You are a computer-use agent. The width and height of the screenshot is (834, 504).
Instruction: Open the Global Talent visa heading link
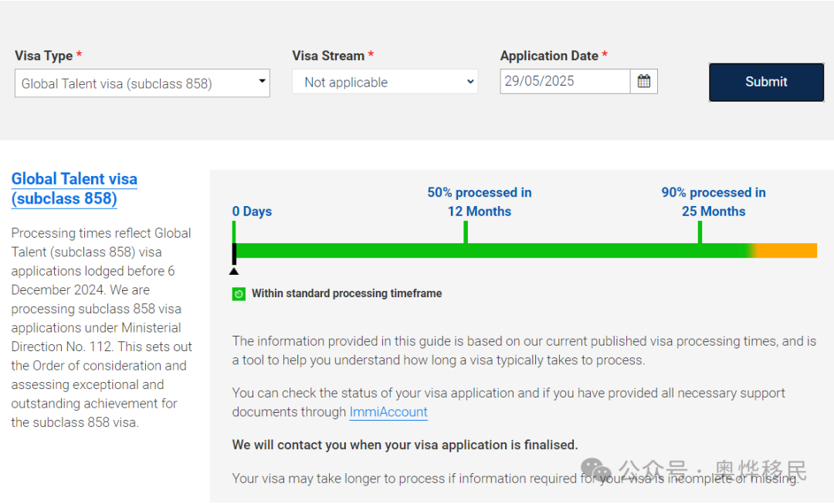click(x=74, y=188)
